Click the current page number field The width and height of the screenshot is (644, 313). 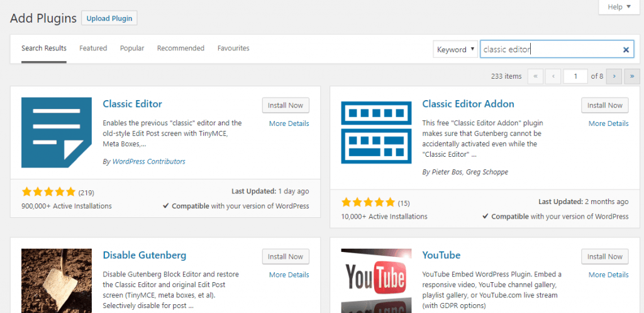(575, 76)
